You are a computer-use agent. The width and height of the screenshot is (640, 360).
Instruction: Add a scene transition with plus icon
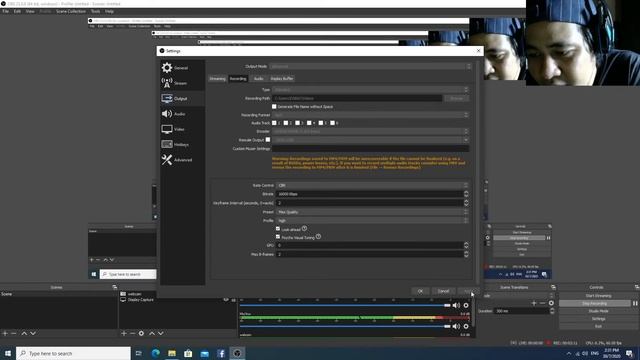[x=534, y=303]
